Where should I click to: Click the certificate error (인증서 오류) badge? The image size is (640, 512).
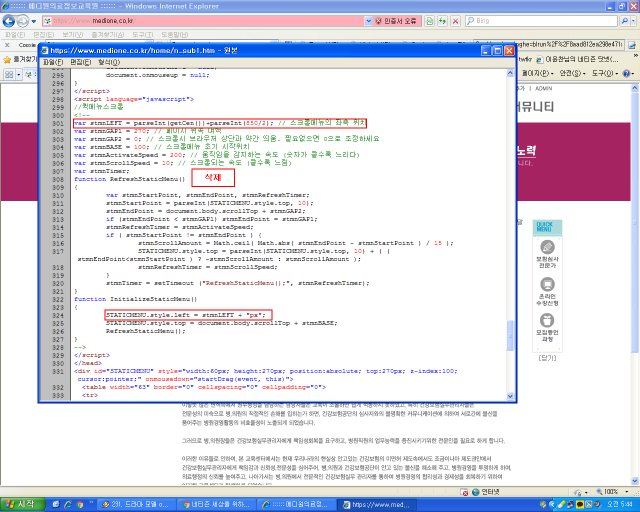(396, 21)
